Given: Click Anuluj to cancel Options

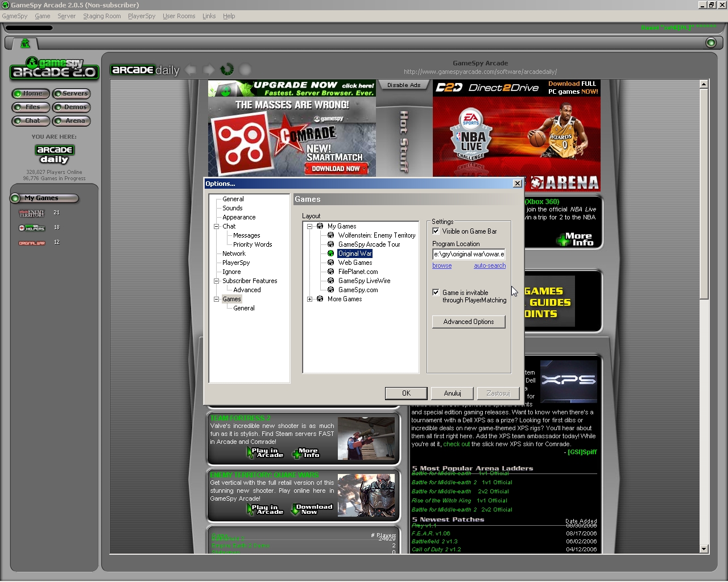Looking at the screenshot, I should pyautogui.click(x=453, y=393).
